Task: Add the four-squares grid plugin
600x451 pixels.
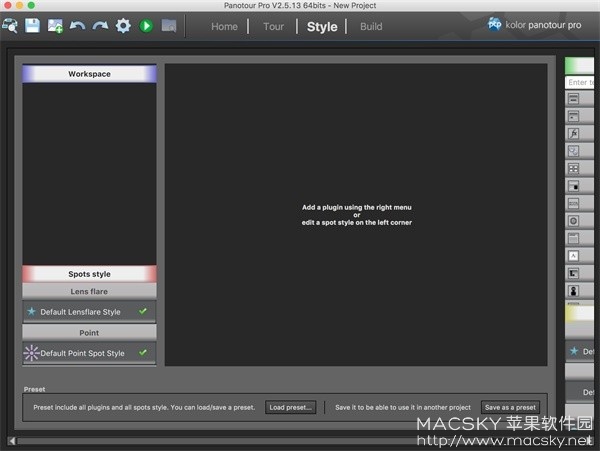Action: click(x=573, y=169)
